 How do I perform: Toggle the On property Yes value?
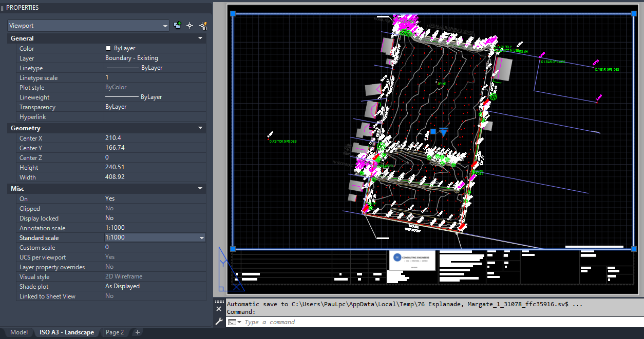(155, 198)
